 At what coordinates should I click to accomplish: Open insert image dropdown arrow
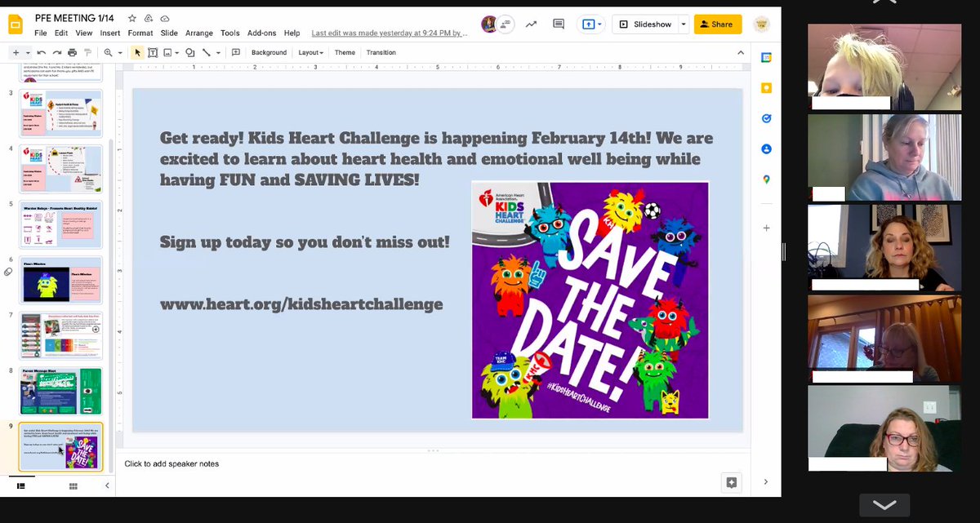[x=176, y=53]
